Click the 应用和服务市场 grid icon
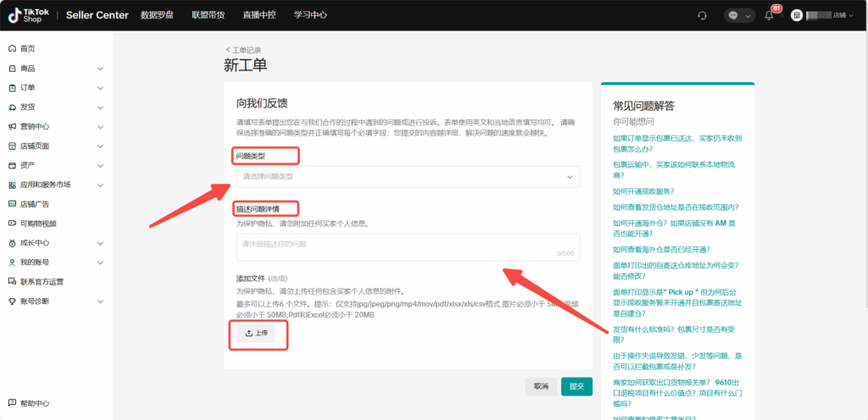Viewport: 868px width, 420px height. [x=12, y=185]
